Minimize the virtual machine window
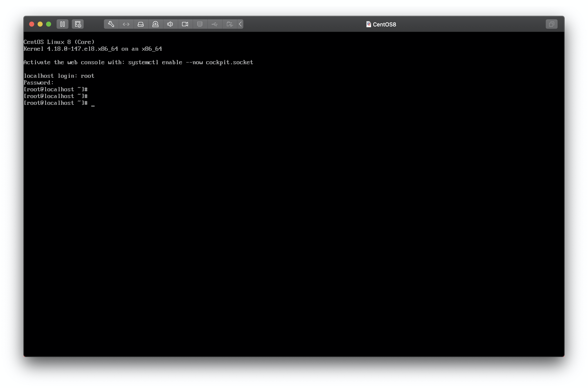Image resolution: width=588 pixels, height=388 pixels. (x=40, y=24)
